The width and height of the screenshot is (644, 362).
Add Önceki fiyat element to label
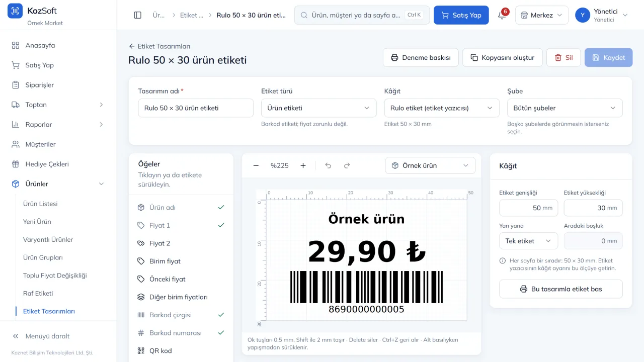(x=181, y=279)
